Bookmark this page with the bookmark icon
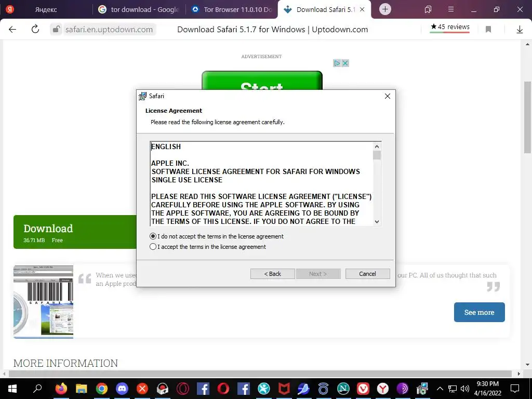The image size is (532, 399). click(488, 29)
